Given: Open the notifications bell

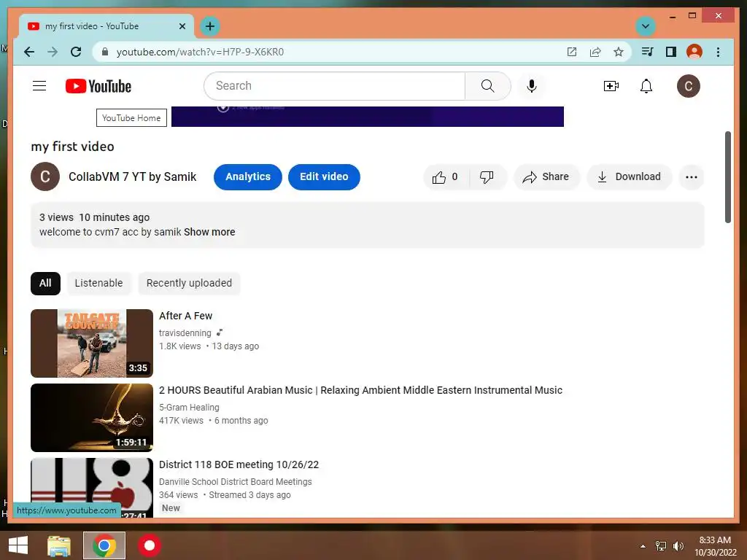Looking at the screenshot, I should point(646,86).
